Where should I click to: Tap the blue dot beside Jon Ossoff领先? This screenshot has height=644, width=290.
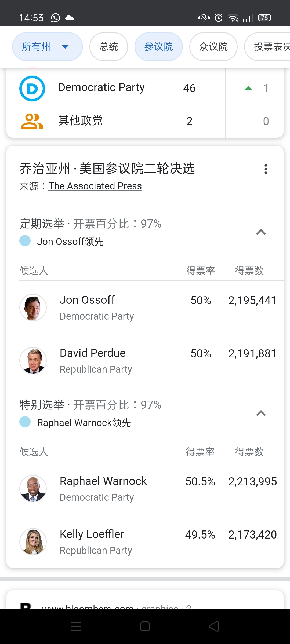click(25, 241)
